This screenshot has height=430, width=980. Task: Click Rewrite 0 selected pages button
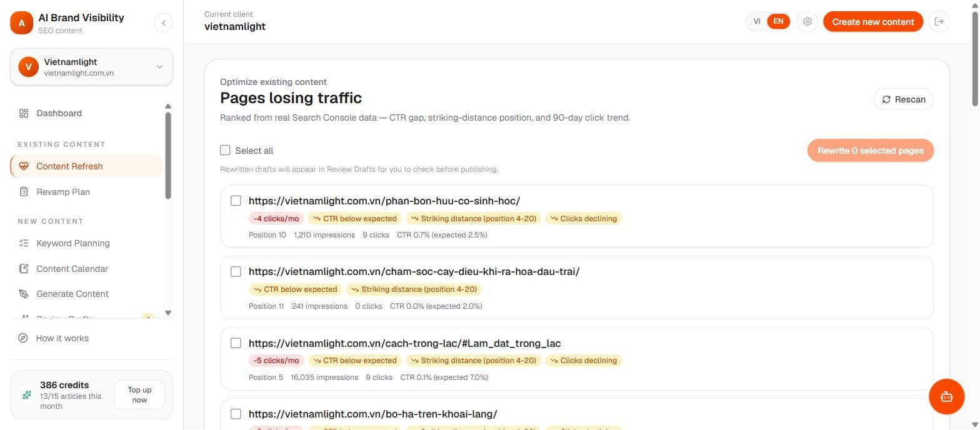pos(870,151)
